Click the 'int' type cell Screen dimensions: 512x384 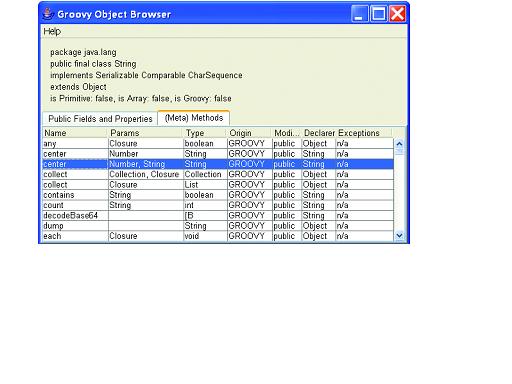tap(205, 205)
